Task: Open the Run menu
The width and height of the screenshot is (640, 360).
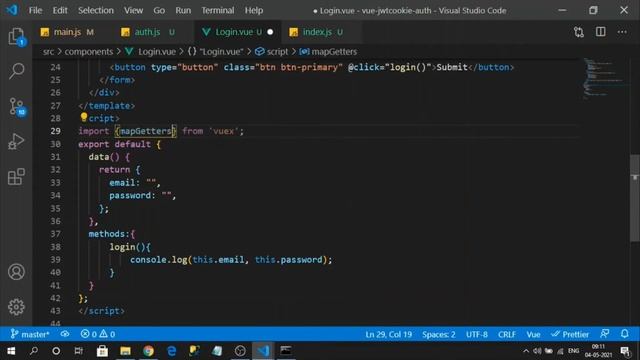Action: (x=183, y=10)
